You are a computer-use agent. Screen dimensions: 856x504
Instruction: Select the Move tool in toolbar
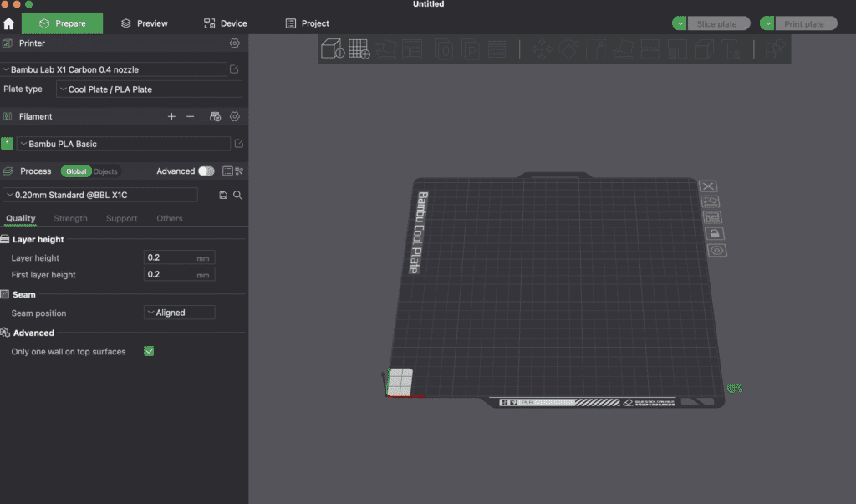coord(542,49)
